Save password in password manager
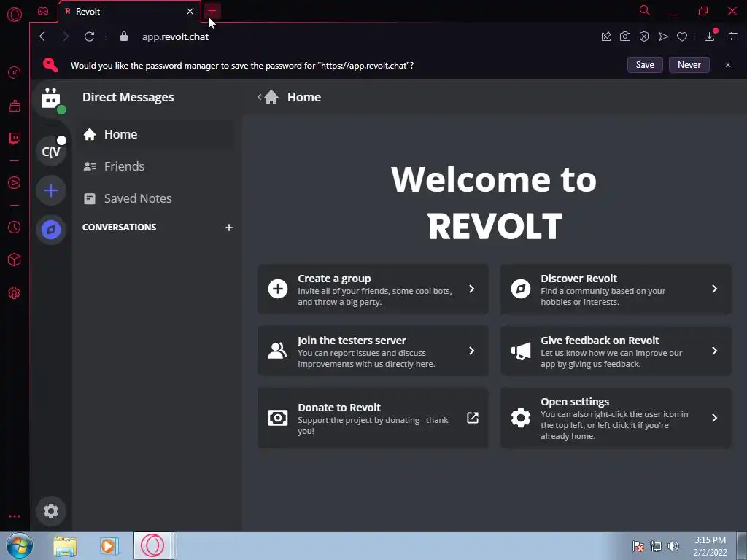Screen dimensions: 747x560 point(645,65)
